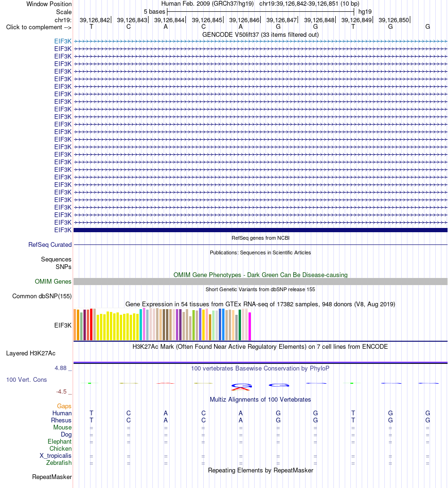448x488 pixels.
Task: Click the Scale label
Action: tap(64, 12)
